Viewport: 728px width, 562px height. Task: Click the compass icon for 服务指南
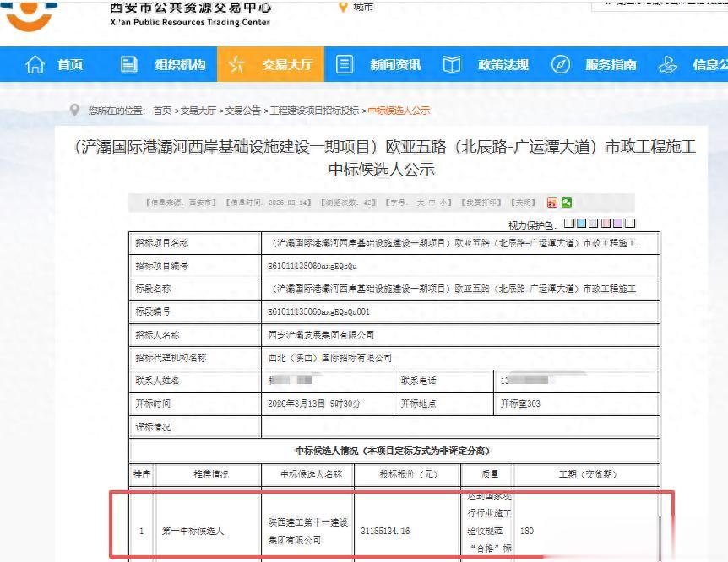(561, 64)
